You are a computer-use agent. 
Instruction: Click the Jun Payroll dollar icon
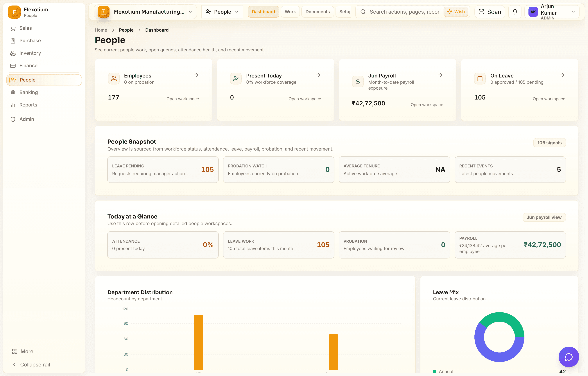[x=358, y=82]
